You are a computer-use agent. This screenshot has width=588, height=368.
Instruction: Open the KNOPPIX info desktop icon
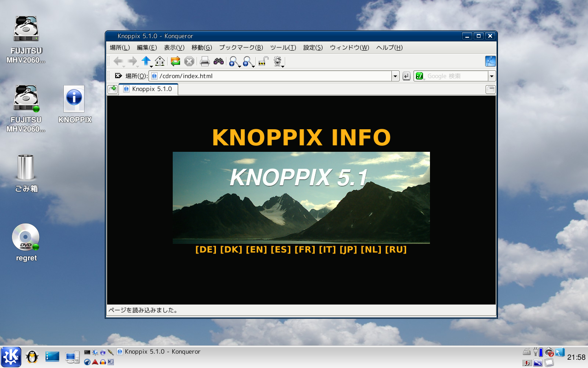point(74,104)
